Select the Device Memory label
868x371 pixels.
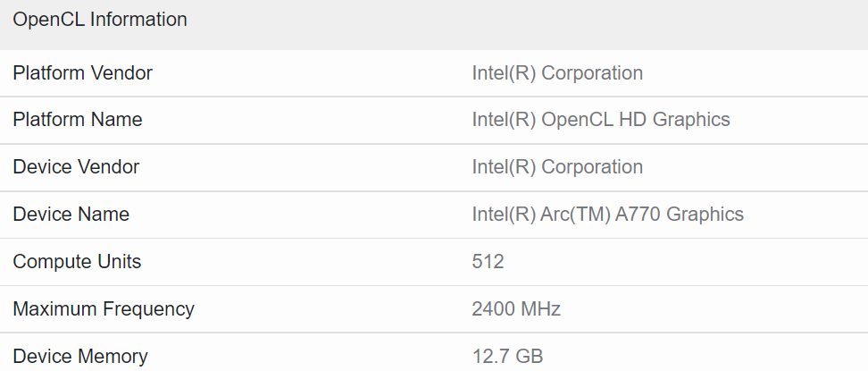click(x=80, y=357)
